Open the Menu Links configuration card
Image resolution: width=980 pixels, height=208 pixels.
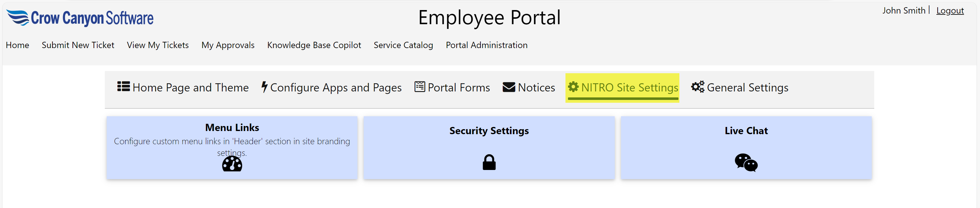[232, 148]
